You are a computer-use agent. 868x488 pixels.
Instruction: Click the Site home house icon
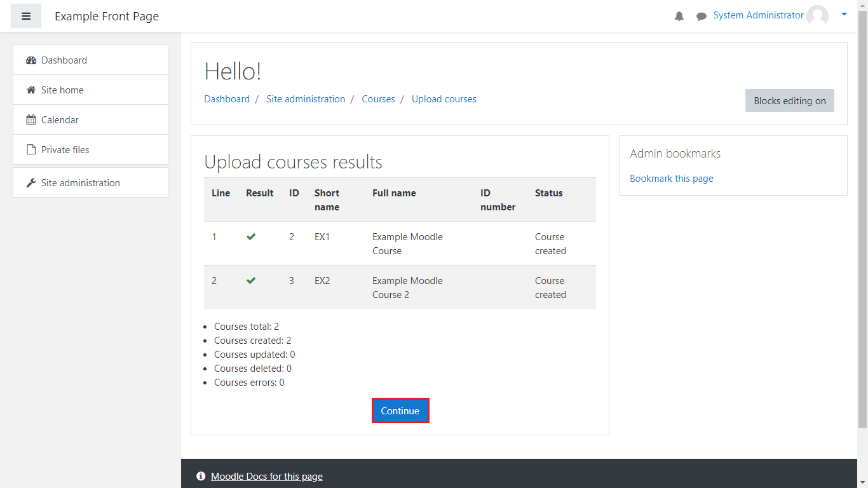pos(31,90)
